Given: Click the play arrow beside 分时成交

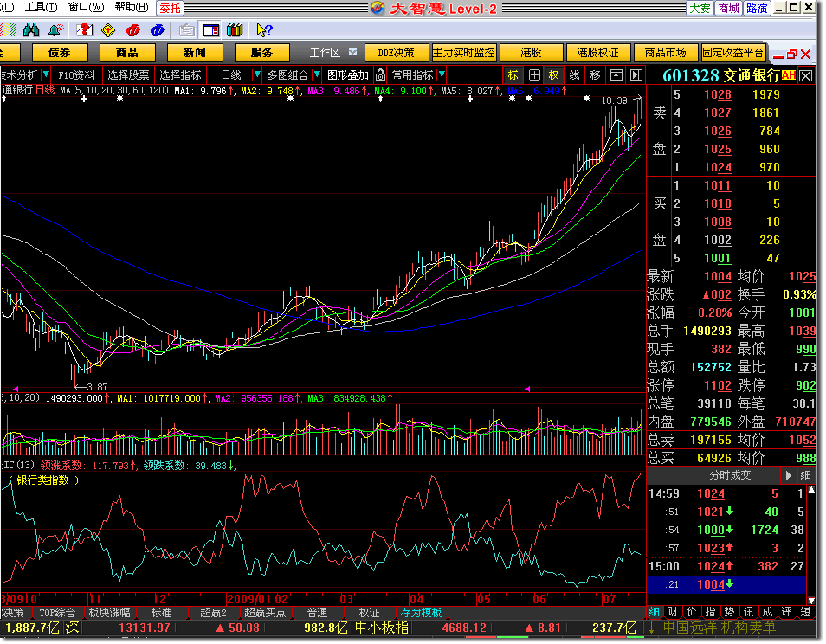Looking at the screenshot, I should pyautogui.click(x=788, y=475).
